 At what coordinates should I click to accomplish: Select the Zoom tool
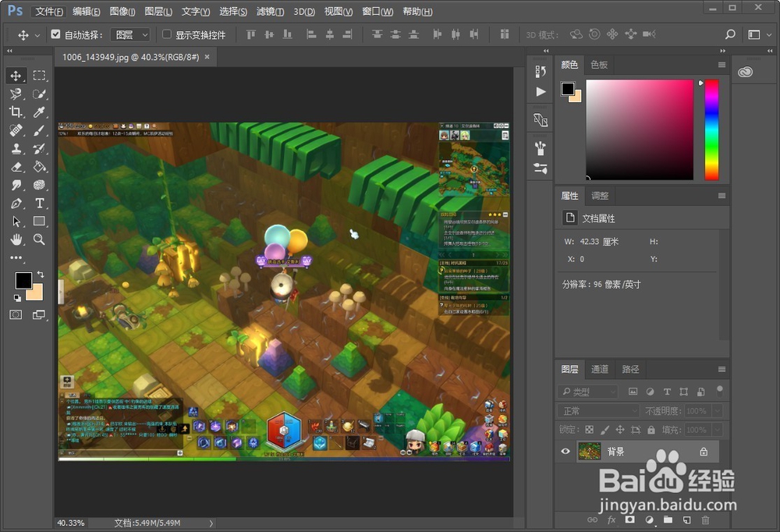39,240
